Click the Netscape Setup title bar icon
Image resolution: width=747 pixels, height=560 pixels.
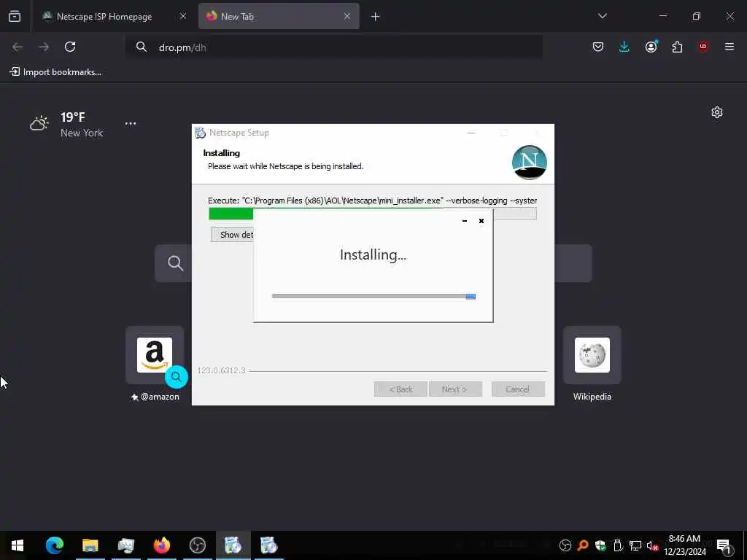[201, 133]
